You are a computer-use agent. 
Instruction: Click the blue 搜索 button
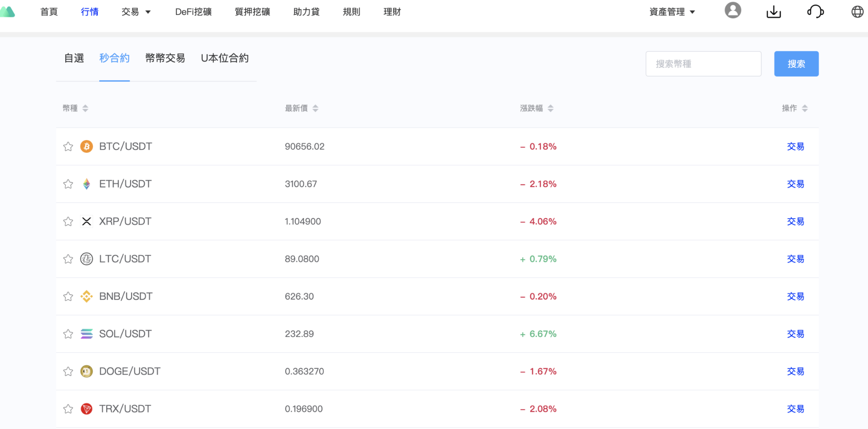[796, 63]
